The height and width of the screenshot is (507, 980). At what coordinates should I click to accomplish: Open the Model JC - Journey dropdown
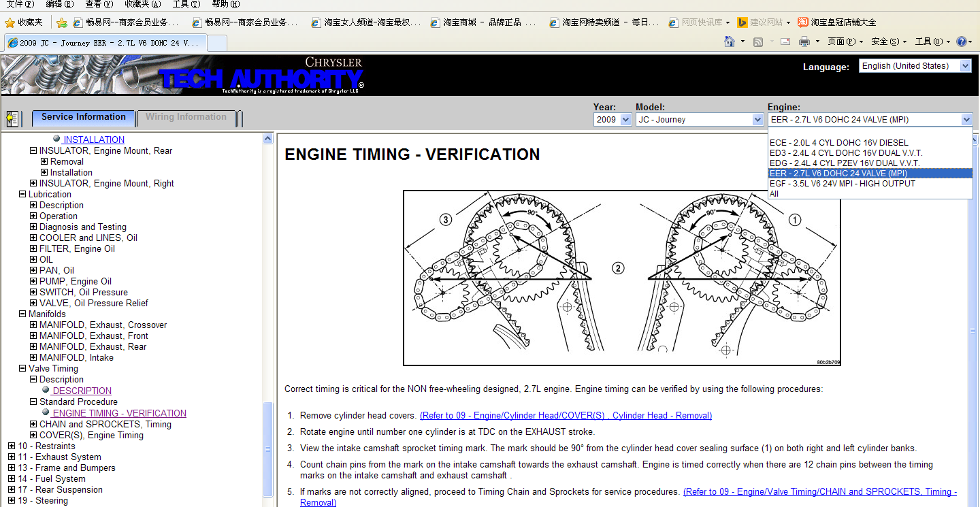coord(700,120)
